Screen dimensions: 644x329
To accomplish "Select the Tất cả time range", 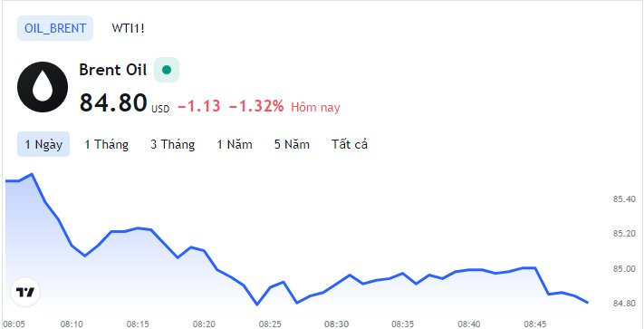I will click(350, 145).
